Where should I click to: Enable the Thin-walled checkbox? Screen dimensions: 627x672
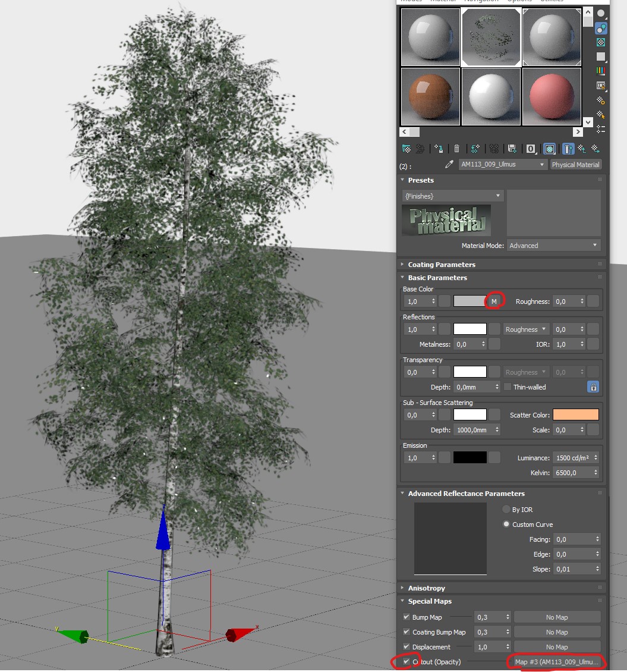pos(508,387)
